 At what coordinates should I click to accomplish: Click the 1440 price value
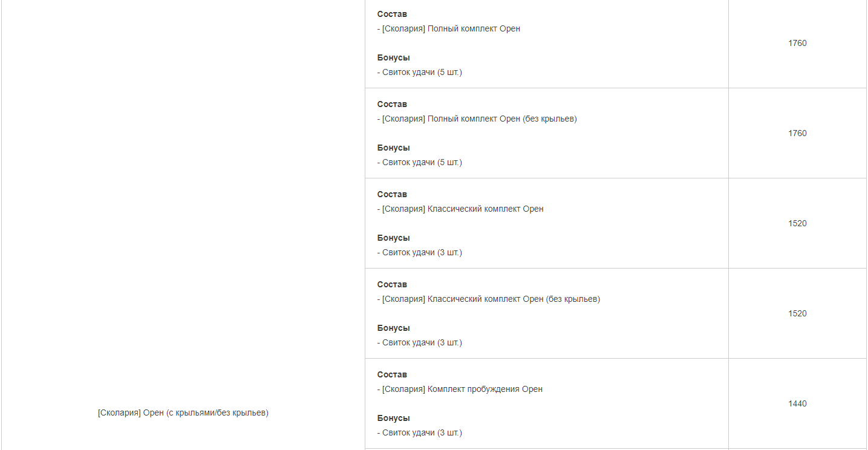coord(797,403)
